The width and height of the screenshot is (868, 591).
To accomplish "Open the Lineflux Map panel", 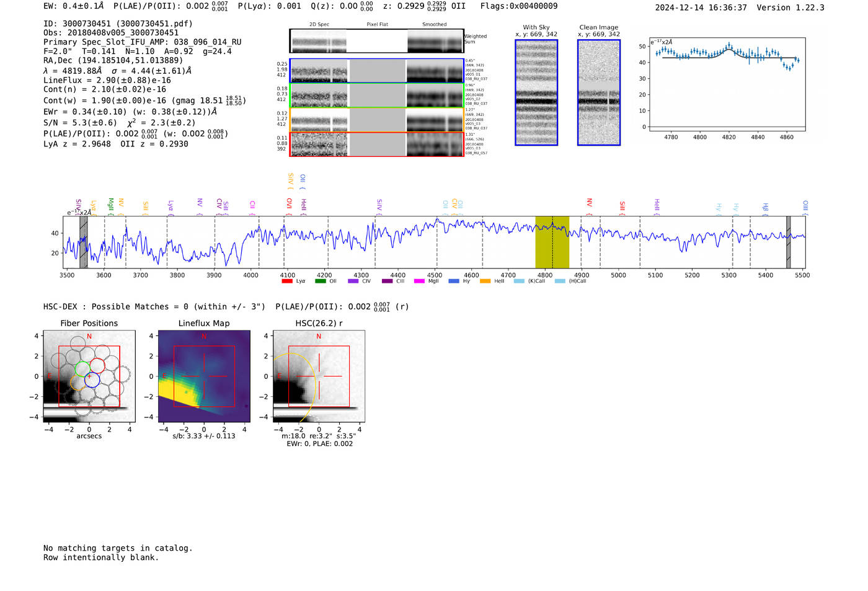I will [204, 376].
